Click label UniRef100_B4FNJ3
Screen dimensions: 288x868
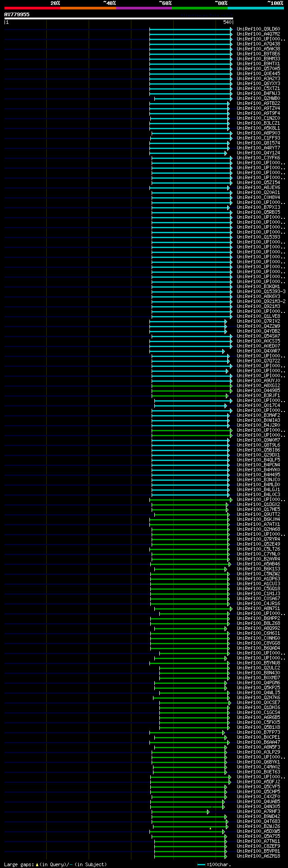[258, 94]
